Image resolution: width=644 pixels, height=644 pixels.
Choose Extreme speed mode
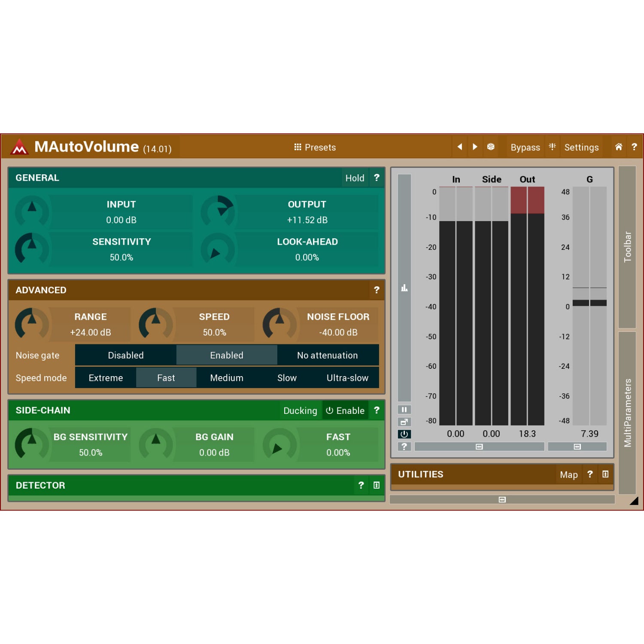(x=106, y=378)
